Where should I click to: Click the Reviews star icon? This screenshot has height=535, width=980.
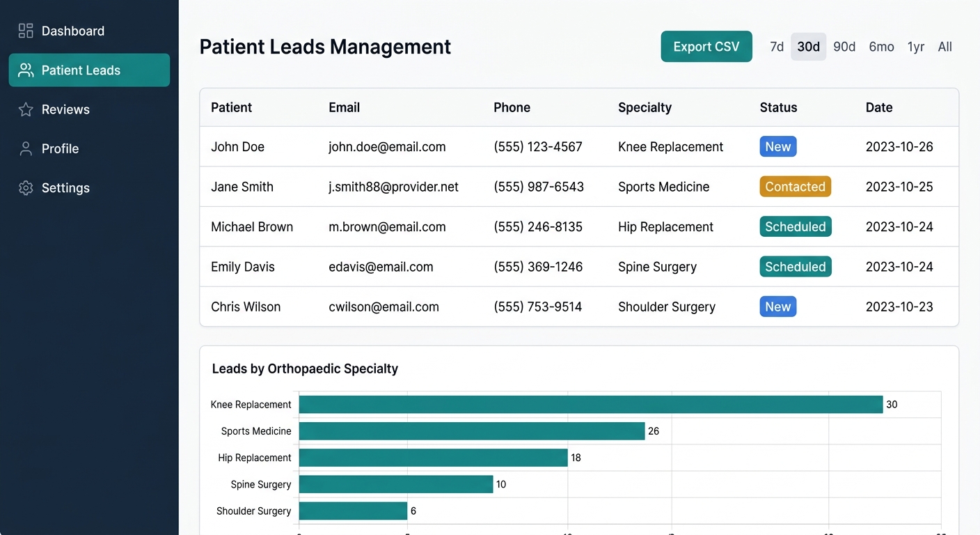tap(26, 109)
